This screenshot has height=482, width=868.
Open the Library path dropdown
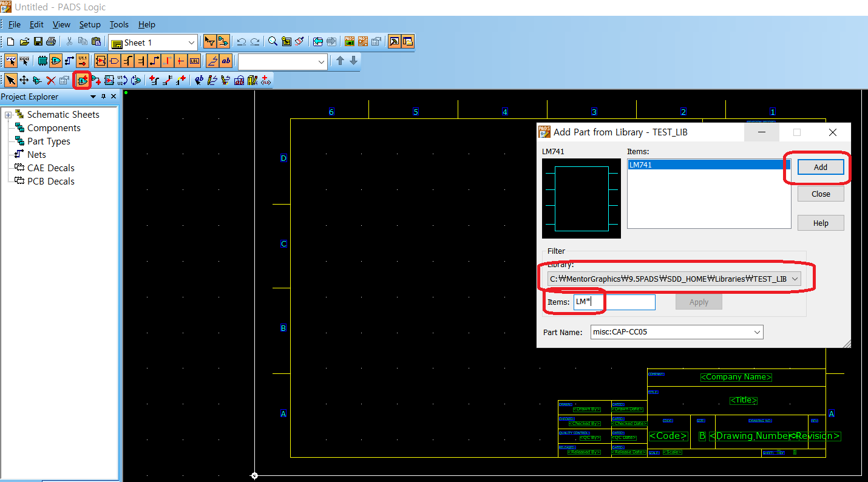click(795, 279)
